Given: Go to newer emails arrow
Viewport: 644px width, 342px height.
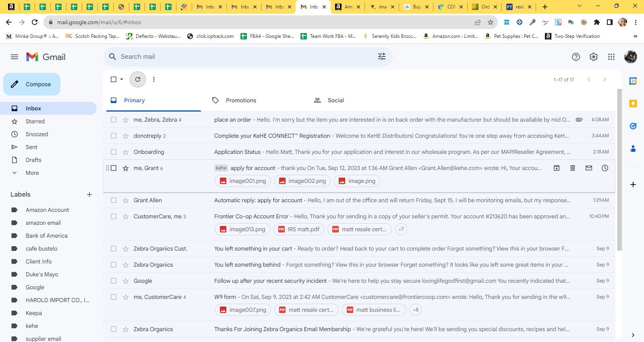Looking at the screenshot, I should 589,79.
